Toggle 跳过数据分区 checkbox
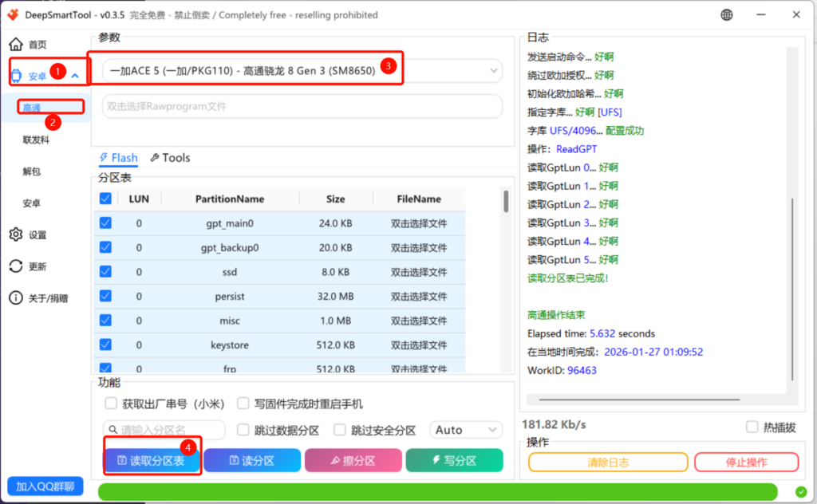817x504 pixels. tap(244, 430)
